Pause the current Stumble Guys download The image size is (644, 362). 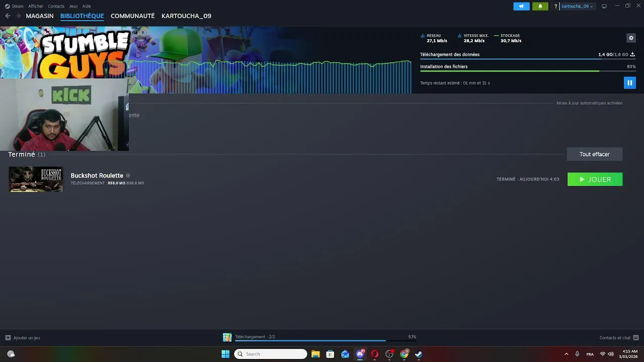pyautogui.click(x=629, y=83)
